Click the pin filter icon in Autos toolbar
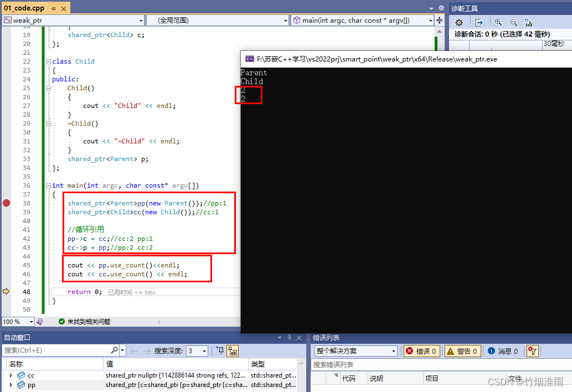The image size is (572, 392). [x=220, y=350]
